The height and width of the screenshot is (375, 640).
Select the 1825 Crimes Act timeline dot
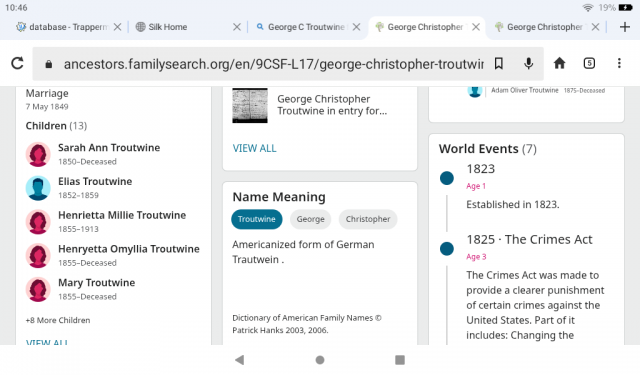click(x=447, y=249)
